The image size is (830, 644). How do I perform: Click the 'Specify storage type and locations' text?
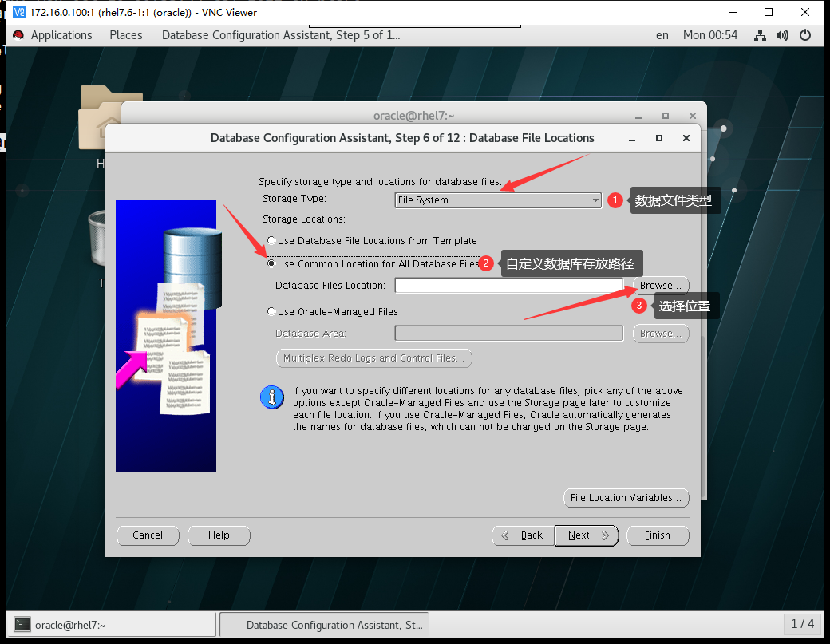pos(380,181)
